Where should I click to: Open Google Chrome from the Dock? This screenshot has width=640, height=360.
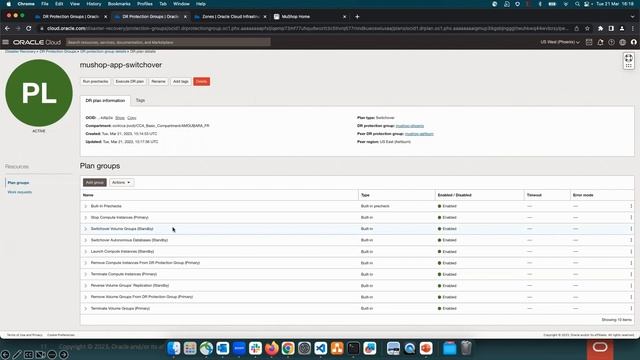288,348
